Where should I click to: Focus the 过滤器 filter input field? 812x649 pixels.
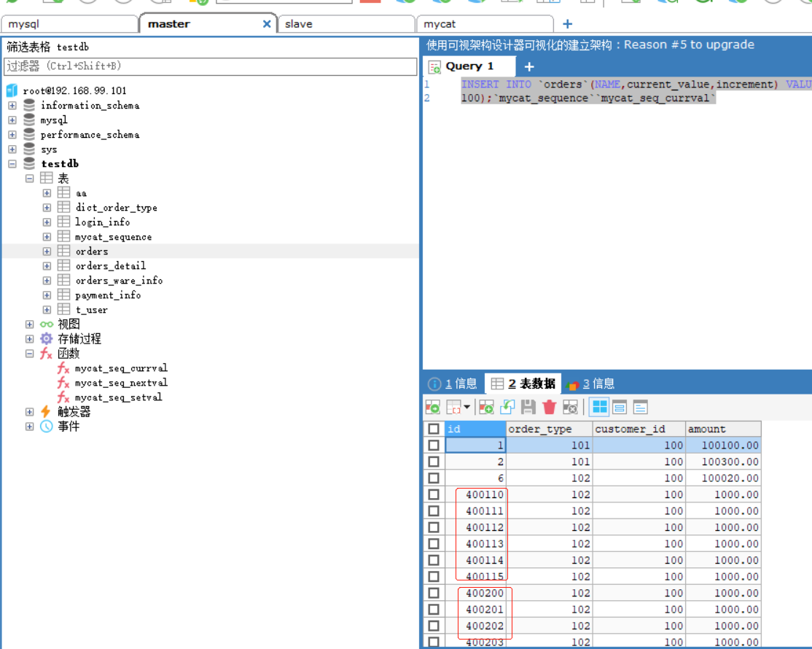[x=210, y=66]
